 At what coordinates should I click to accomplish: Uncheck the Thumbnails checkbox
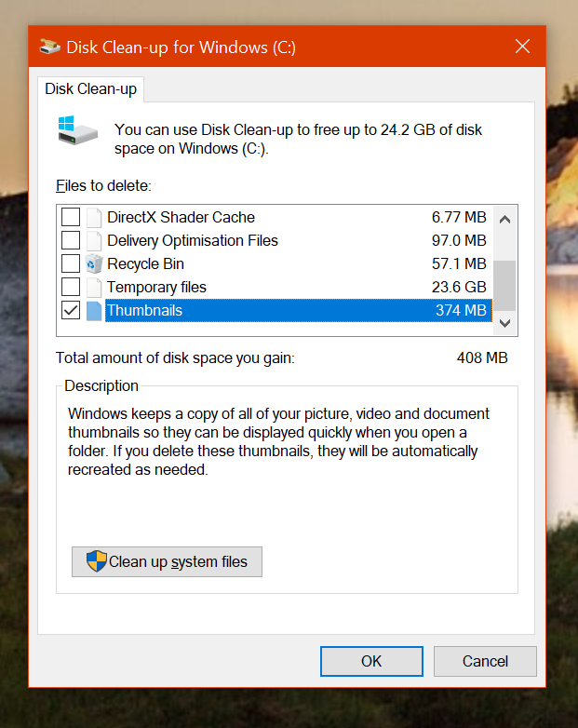[71, 310]
